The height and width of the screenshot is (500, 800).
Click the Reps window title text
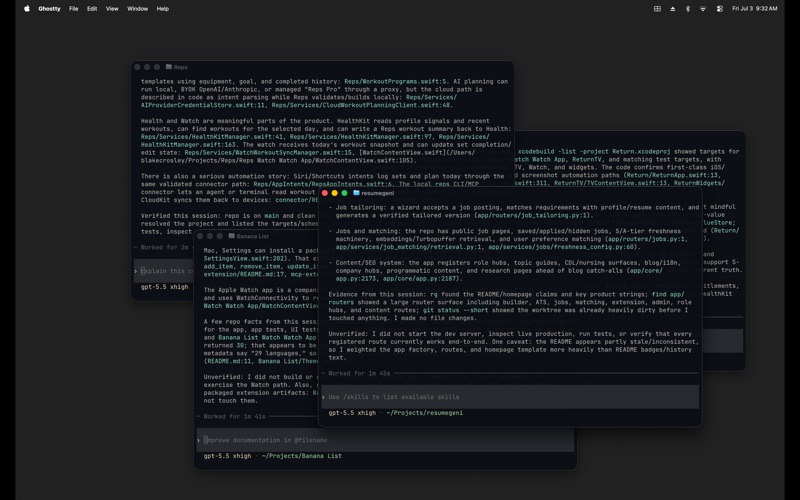click(x=181, y=67)
